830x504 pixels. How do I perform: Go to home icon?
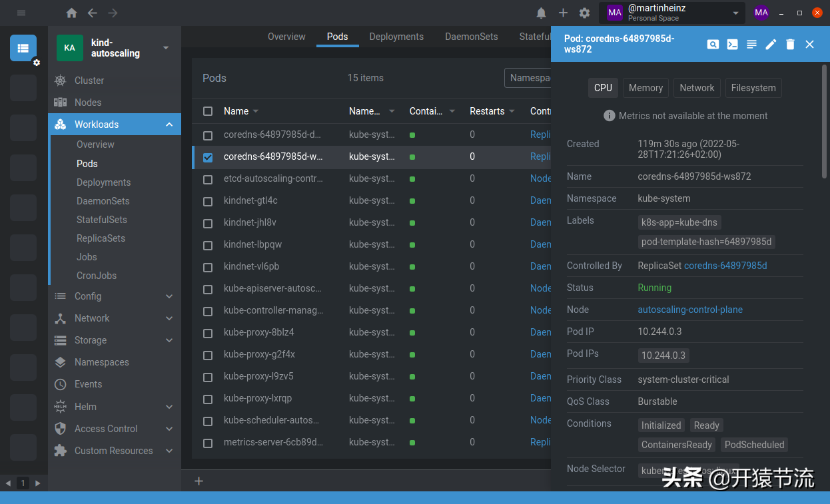(71, 13)
